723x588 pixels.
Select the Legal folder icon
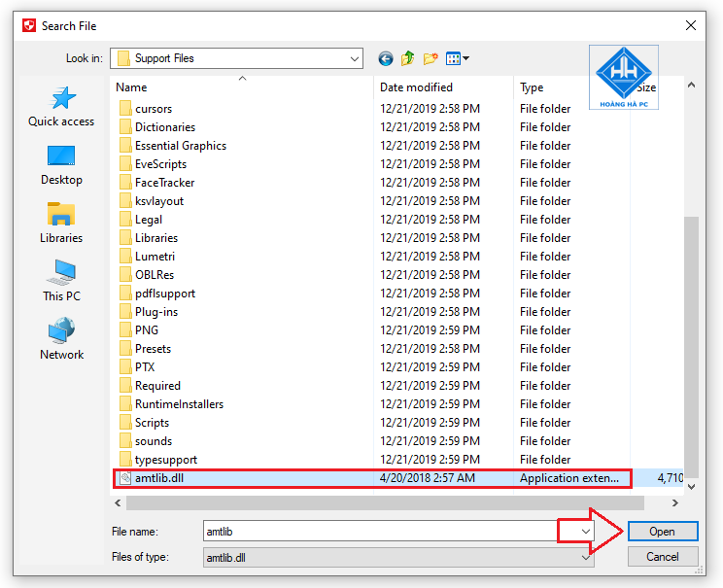point(125,219)
